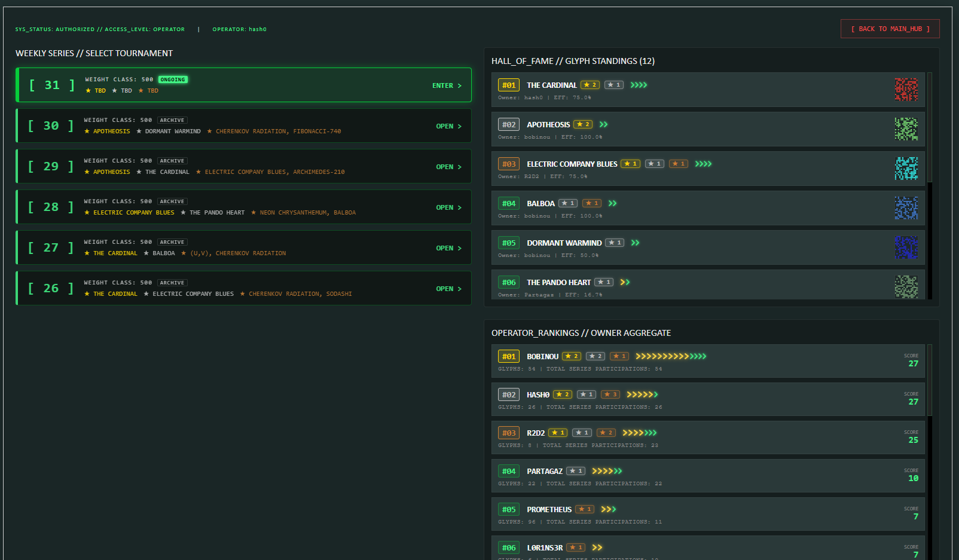Image resolution: width=959 pixels, height=560 pixels.
Task: Click BOBINOU score value 27
Action: [913, 363]
